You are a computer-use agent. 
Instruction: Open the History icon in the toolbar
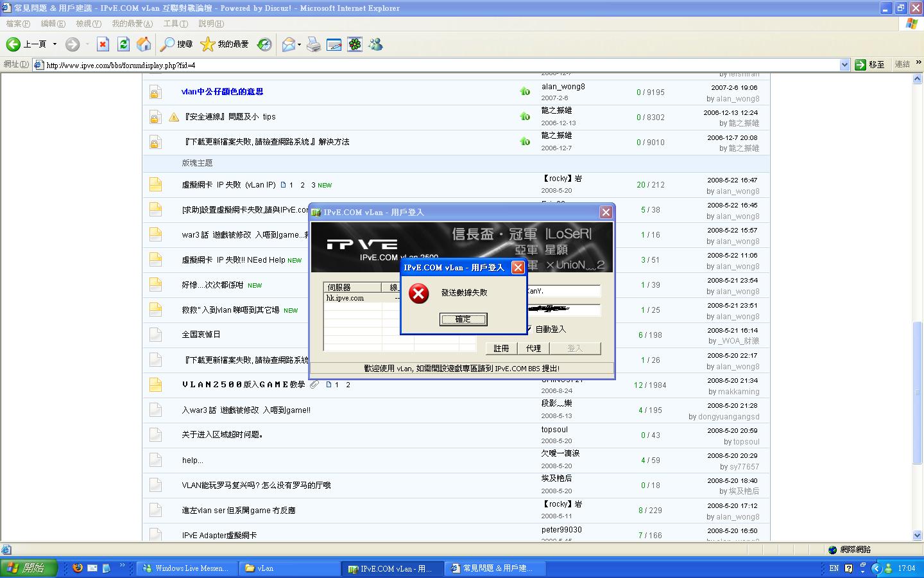pos(264,44)
